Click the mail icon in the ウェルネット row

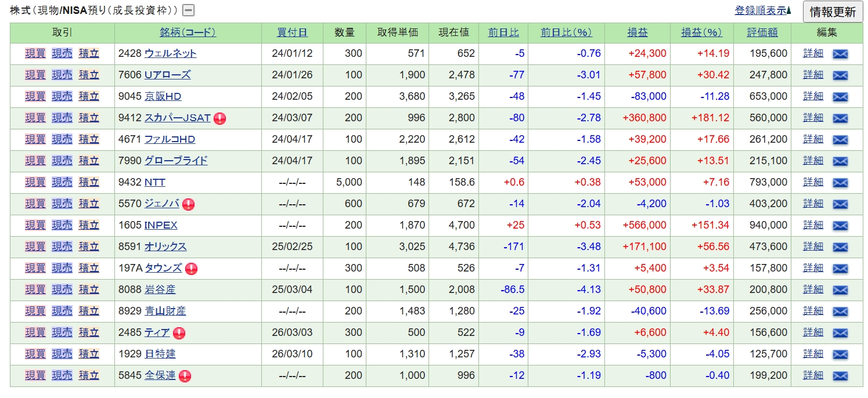840,54
